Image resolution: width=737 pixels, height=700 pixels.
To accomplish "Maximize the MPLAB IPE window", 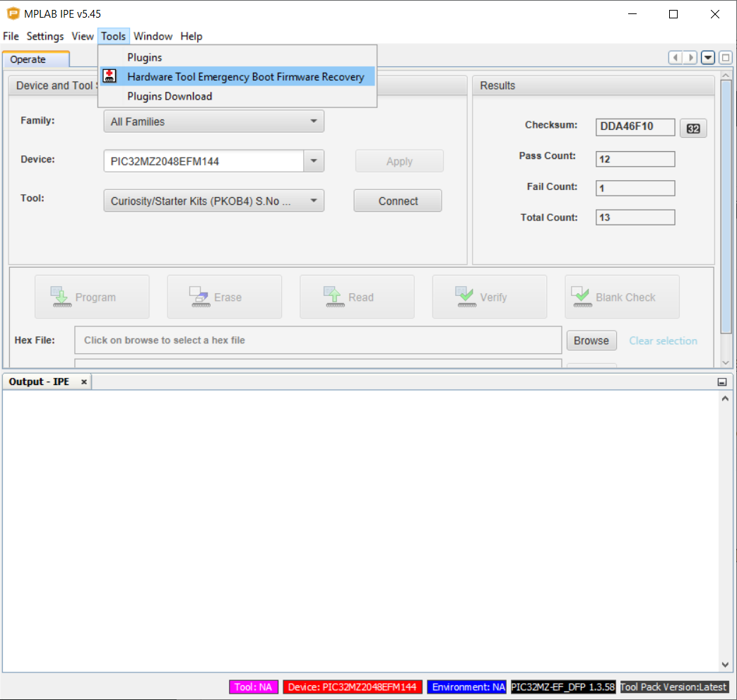I will coord(673,13).
